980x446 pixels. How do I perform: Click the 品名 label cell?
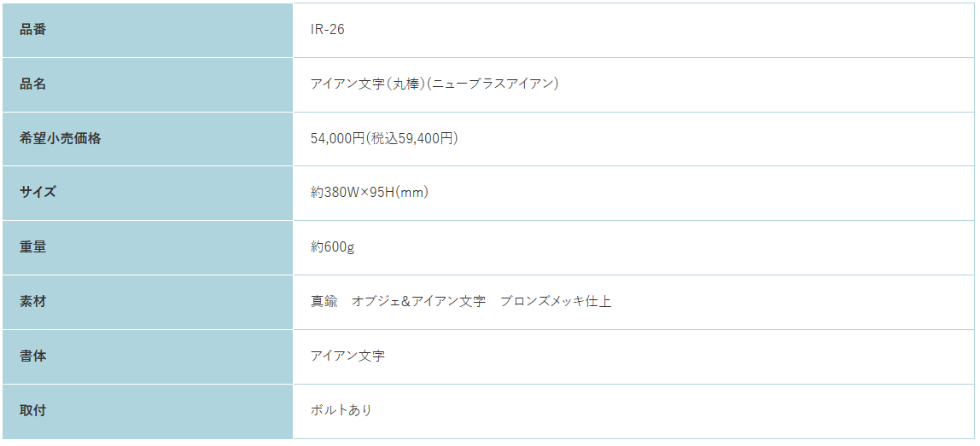point(148,84)
